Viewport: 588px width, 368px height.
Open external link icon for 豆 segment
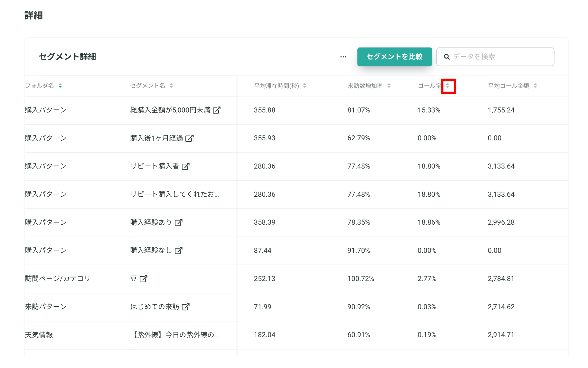[143, 279]
